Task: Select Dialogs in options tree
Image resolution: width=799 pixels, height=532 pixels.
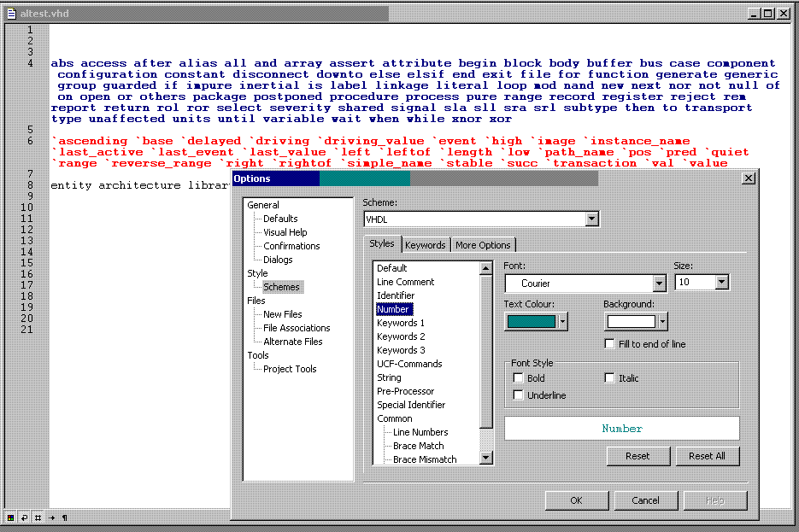Action: point(278,260)
